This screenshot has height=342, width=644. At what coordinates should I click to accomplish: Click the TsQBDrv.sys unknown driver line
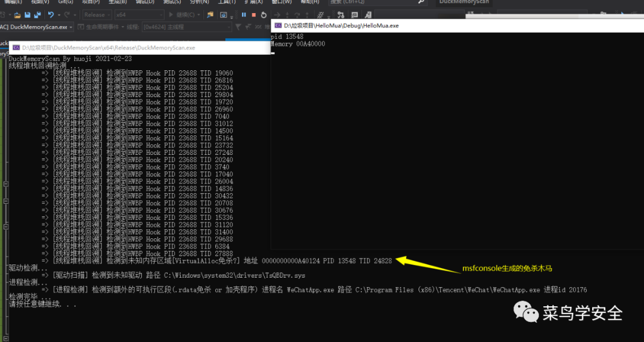click(174, 275)
